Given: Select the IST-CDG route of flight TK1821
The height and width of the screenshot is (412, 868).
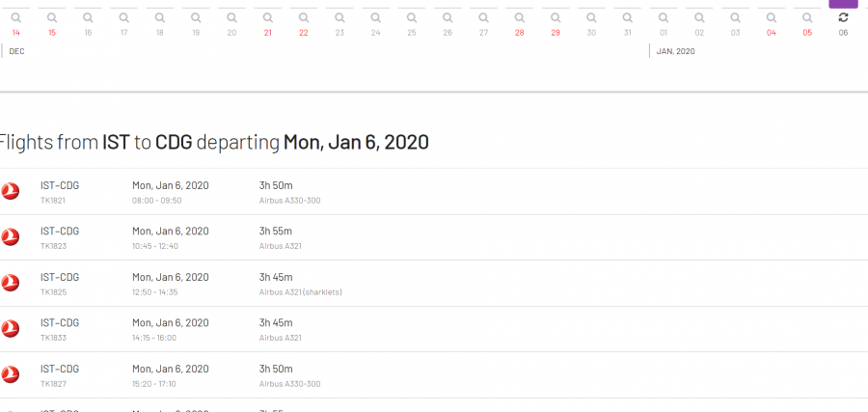Looking at the screenshot, I should pos(60,185).
